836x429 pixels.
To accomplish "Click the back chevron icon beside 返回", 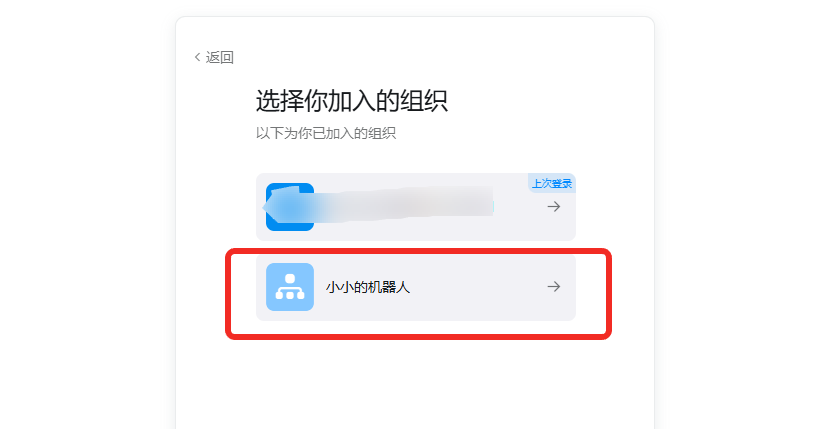I will 197,57.
